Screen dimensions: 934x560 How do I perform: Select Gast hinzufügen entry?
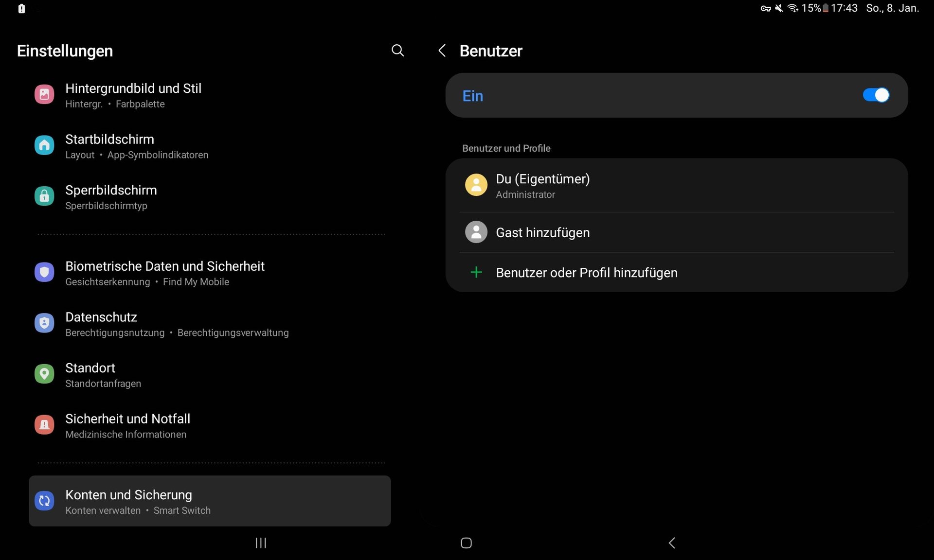point(542,232)
